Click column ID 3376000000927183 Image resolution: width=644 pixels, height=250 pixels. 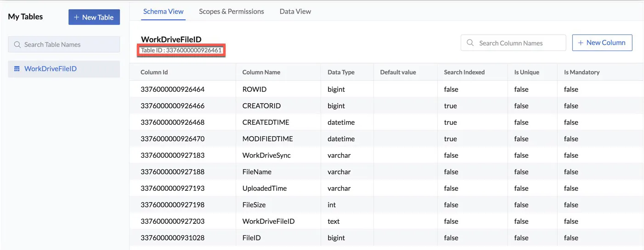point(173,156)
